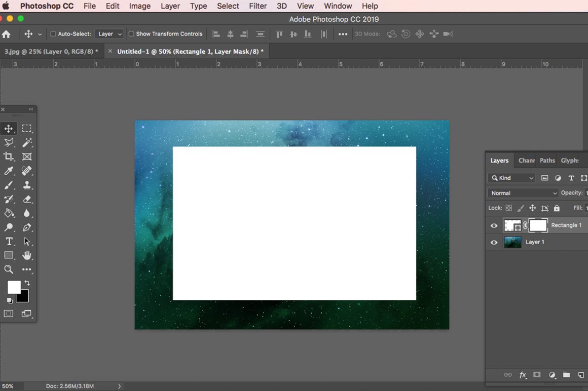Open the Auto-Select Layer dropdown
Viewport: 588px width, 391px height.
point(109,34)
